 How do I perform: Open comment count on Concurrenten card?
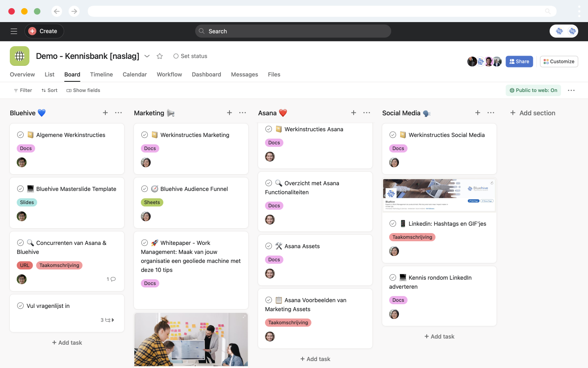tap(111, 279)
